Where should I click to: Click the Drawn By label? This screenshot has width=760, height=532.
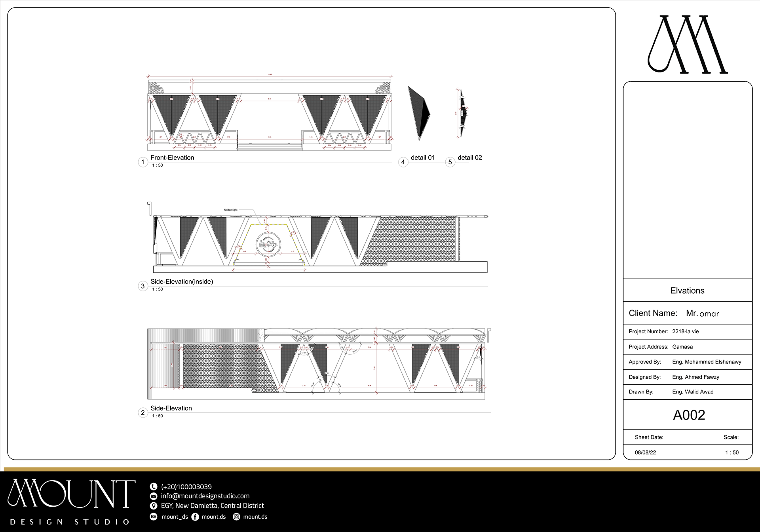641,392
